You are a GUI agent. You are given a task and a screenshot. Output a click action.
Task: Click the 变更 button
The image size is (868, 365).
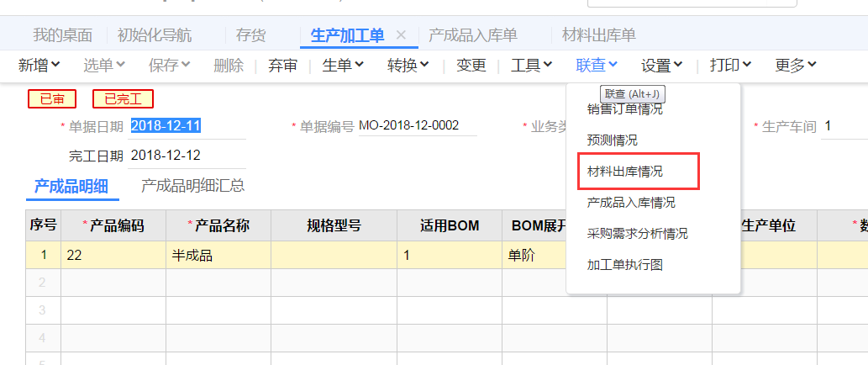click(471, 65)
